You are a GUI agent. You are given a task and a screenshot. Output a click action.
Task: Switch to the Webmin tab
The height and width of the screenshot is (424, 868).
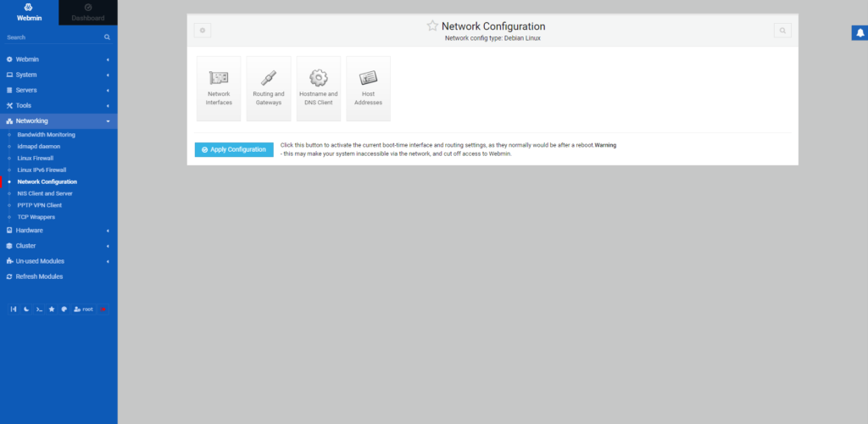30,13
